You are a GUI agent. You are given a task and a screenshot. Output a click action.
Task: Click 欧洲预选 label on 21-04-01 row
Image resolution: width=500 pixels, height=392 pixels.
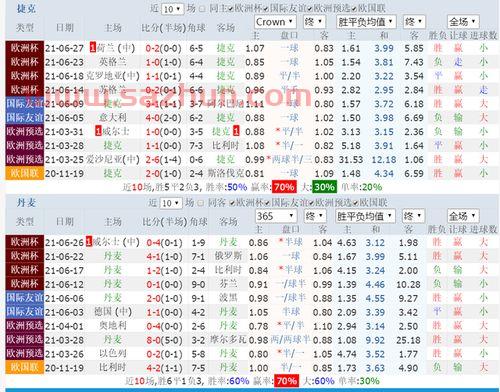coord(25,326)
